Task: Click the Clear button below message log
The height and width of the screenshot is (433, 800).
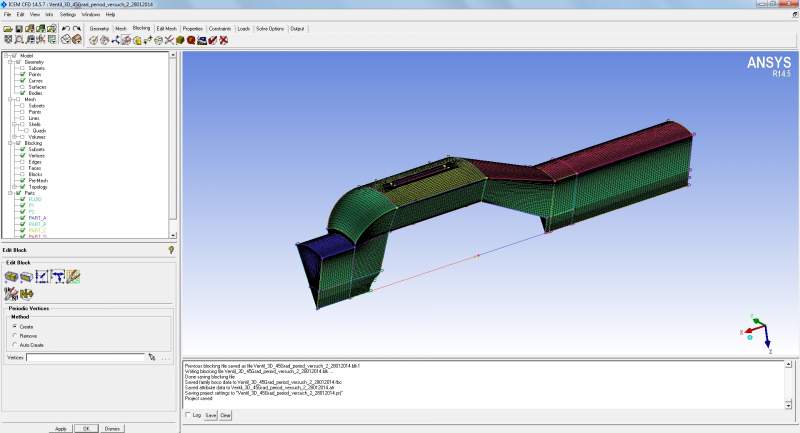Action: pyautogui.click(x=226, y=416)
